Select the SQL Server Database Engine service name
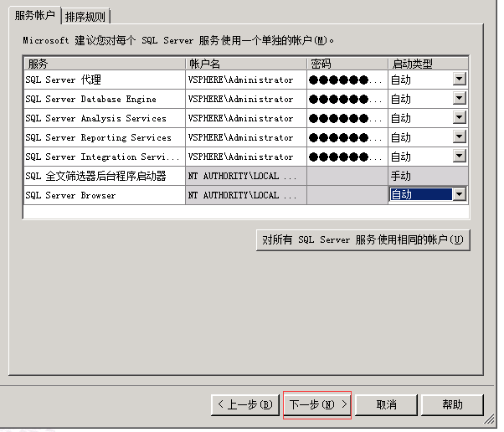 105,99
